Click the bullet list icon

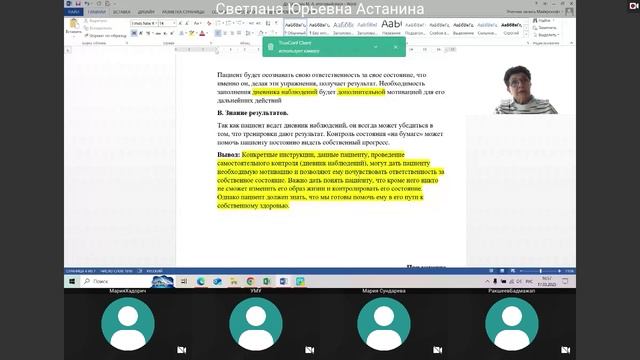218,23
